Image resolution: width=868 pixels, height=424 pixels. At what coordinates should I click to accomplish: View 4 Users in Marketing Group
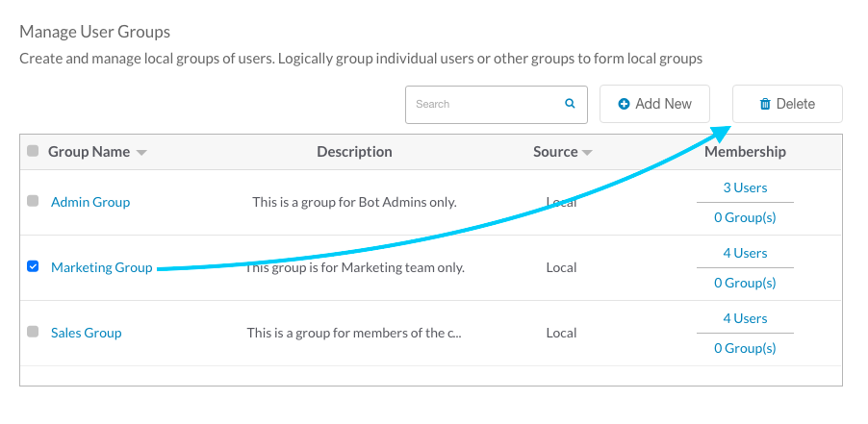point(745,253)
